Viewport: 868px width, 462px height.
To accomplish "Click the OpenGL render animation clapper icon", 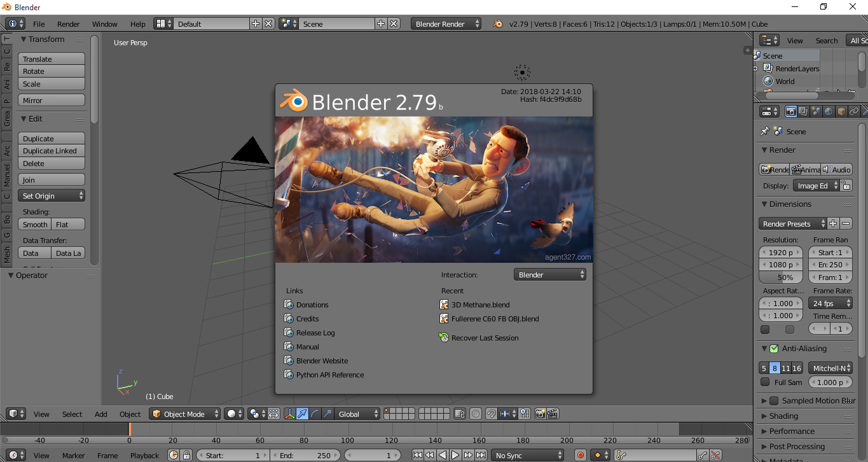I will point(553,414).
